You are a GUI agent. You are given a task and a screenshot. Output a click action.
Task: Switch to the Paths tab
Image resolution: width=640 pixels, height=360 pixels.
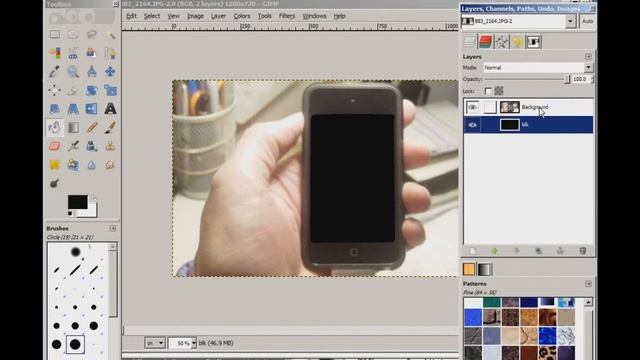[x=501, y=42]
